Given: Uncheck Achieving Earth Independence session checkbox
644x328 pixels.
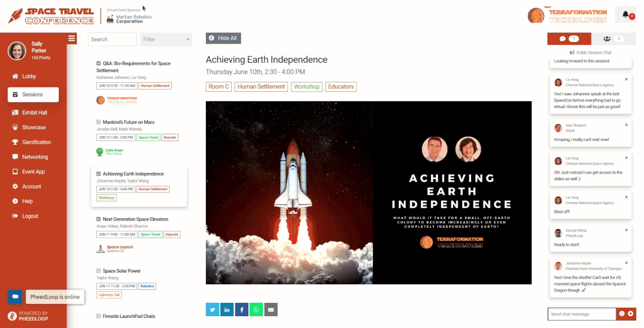Looking at the screenshot, I should pos(98,174).
